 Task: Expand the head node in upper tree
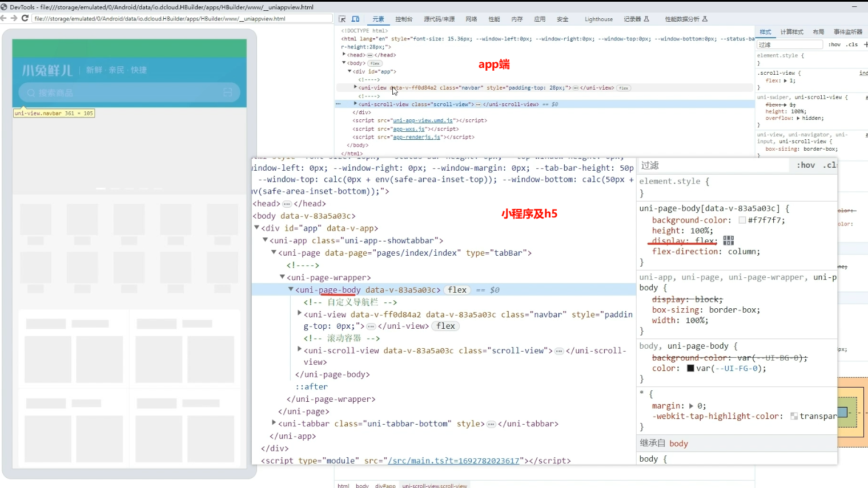[344, 55]
